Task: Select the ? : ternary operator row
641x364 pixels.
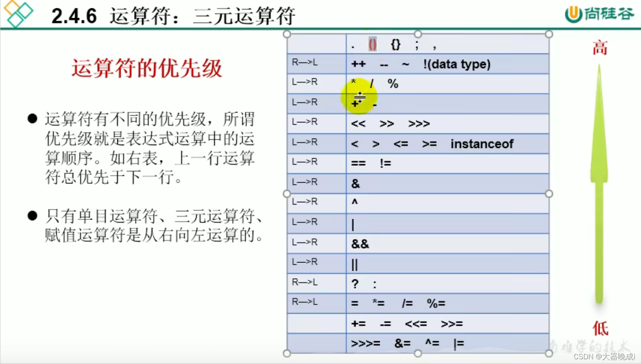Action: [417, 283]
